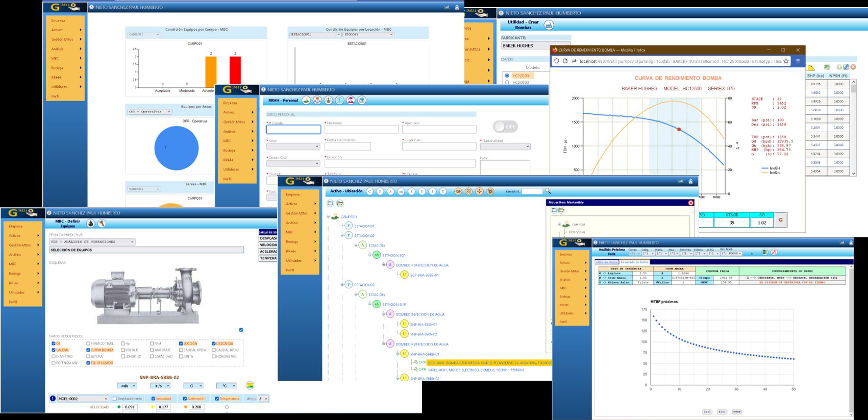Click the factory icon beside Utilidad - Crear Bombas
This screenshot has height=420, width=868.
pos(549,25)
